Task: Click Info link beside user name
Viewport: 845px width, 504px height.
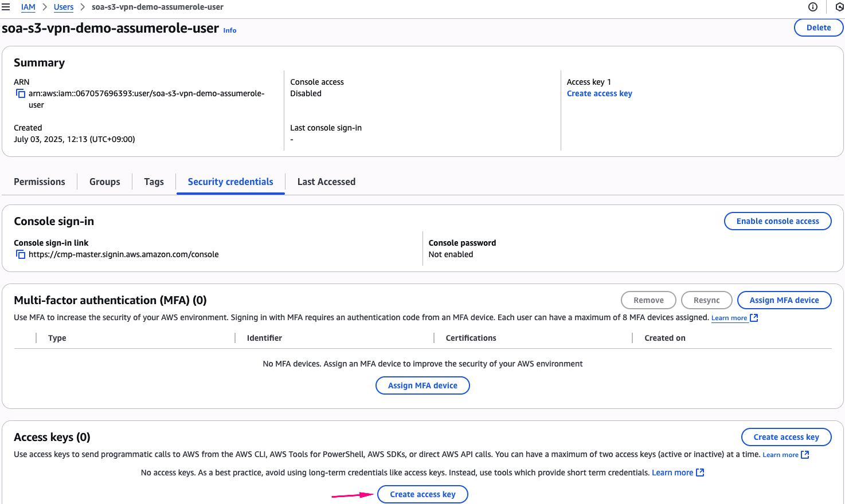Action: [230, 30]
